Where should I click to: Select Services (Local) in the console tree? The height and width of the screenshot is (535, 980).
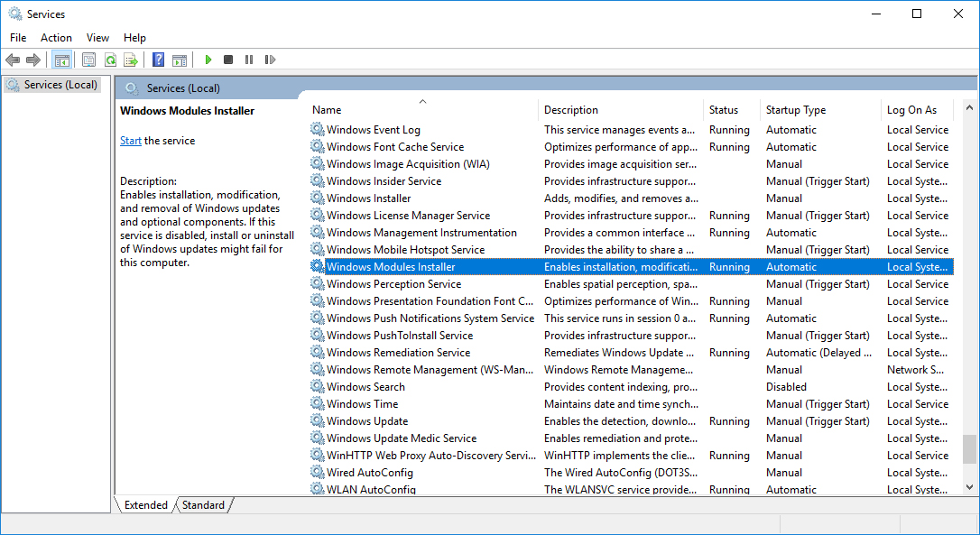click(x=52, y=85)
